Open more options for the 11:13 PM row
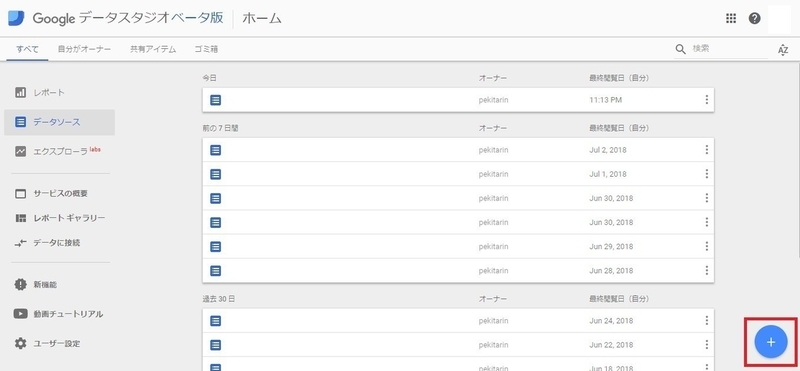This screenshot has width=800, height=371. 707,100
